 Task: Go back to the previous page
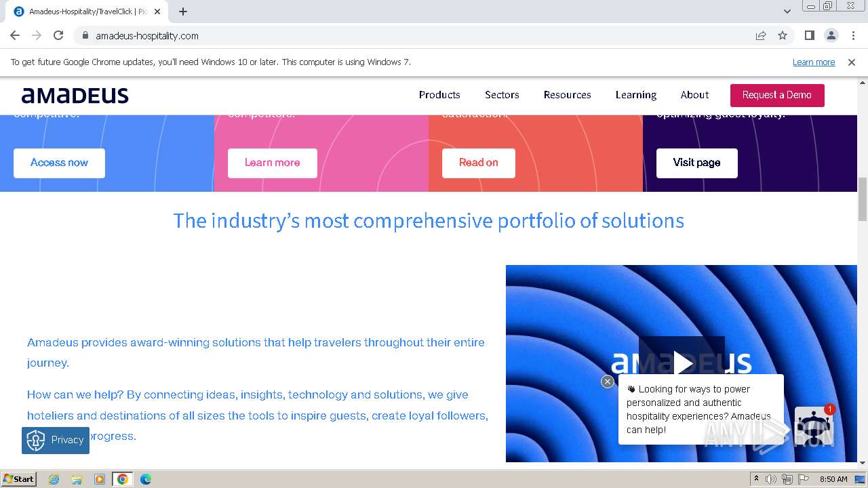15,36
